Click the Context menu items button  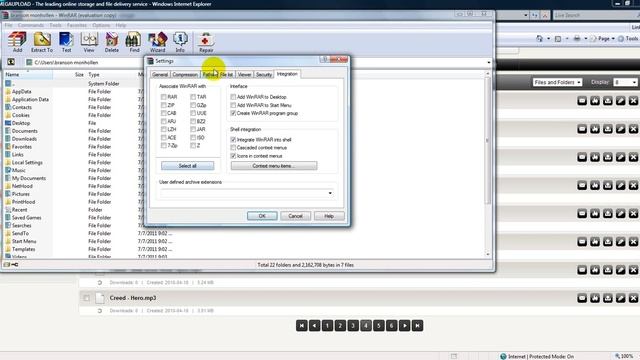coord(274,166)
